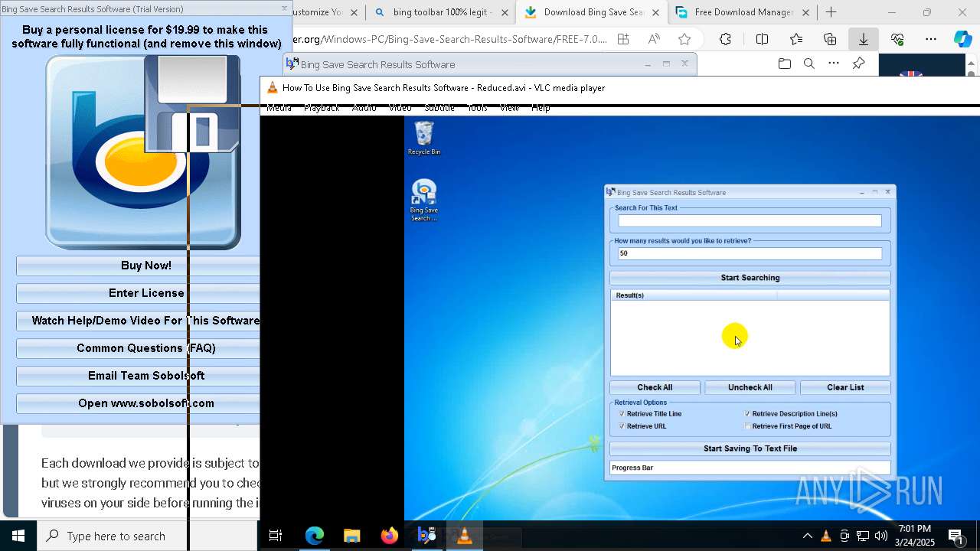Image resolution: width=980 pixels, height=551 pixels.
Task: Click Clear List button
Action: click(845, 387)
